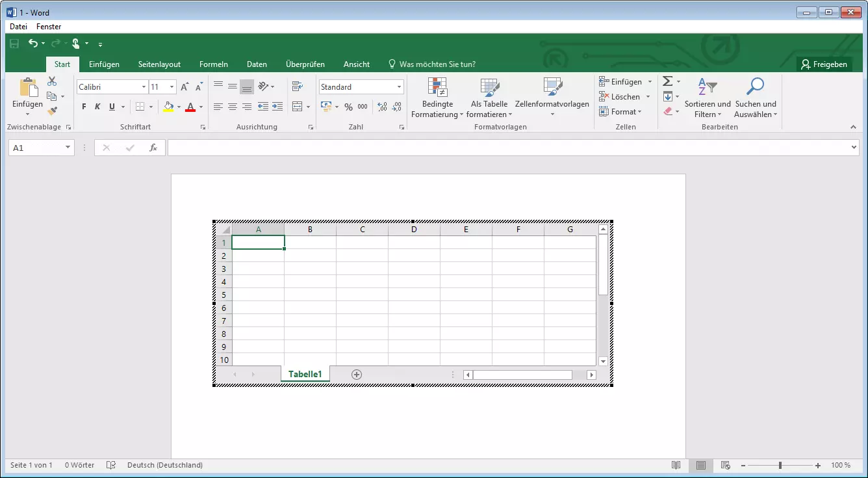The image size is (868, 478).
Task: Toggle Bold (F) formatting
Action: [x=84, y=107]
